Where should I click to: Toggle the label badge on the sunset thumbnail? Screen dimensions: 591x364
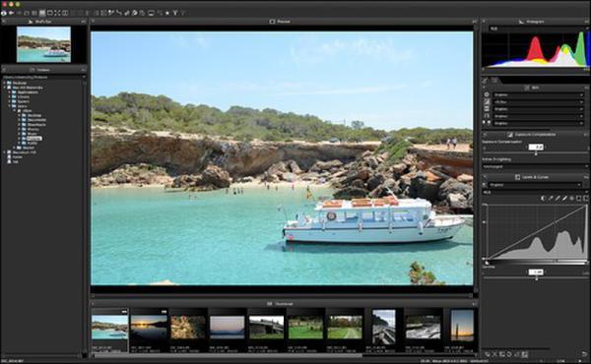(x=164, y=312)
